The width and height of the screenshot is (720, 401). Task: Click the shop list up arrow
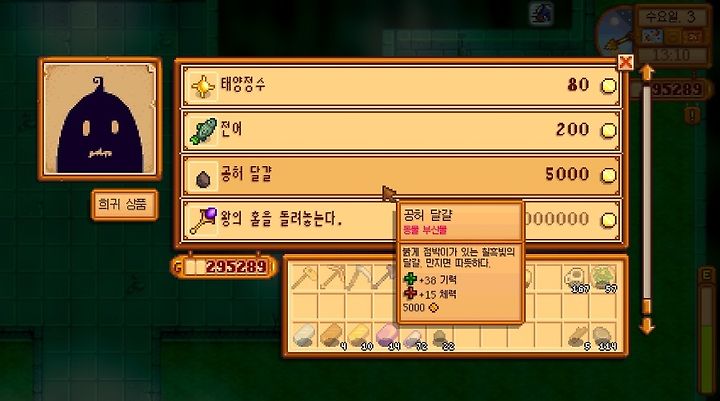[647, 73]
